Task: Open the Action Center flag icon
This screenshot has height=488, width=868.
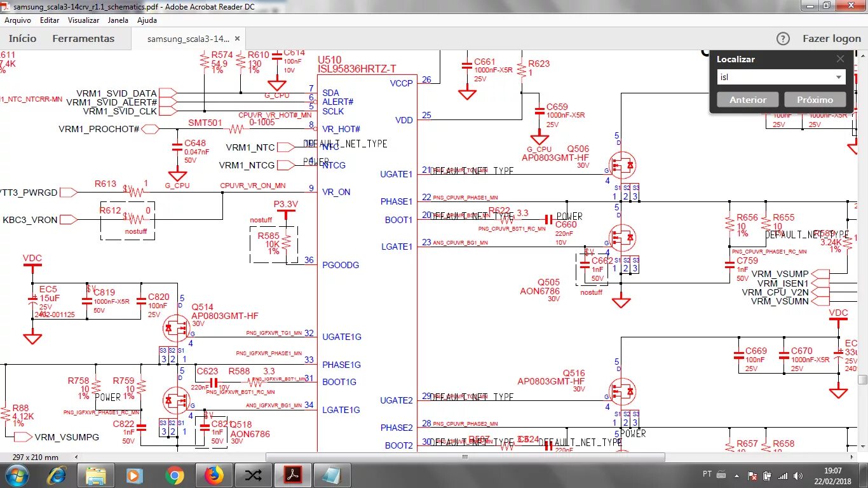Action: (x=753, y=475)
